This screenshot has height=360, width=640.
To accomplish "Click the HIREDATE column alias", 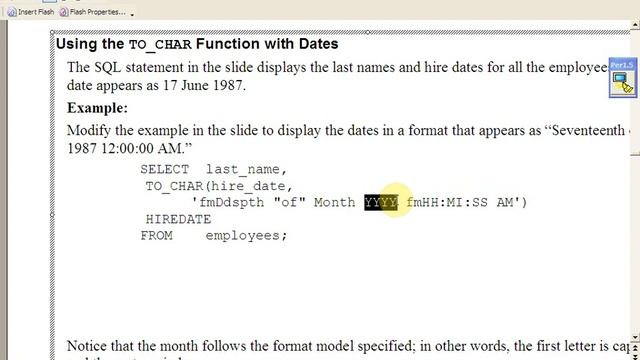I will 178,220.
